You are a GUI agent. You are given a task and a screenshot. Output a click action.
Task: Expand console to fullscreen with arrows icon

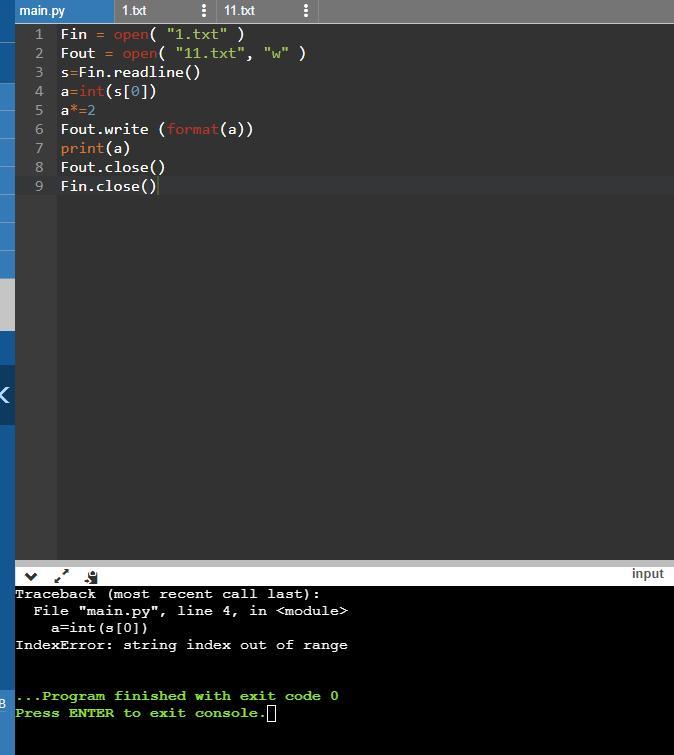coord(61,576)
